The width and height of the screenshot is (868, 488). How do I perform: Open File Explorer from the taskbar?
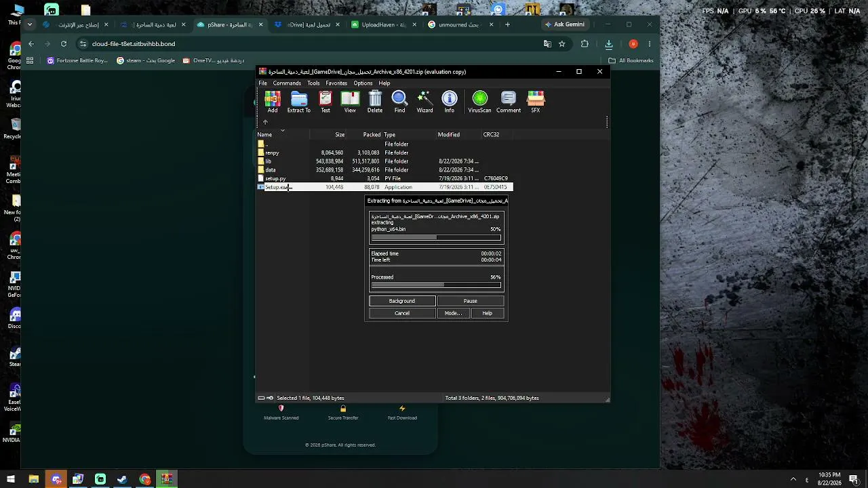(x=33, y=479)
